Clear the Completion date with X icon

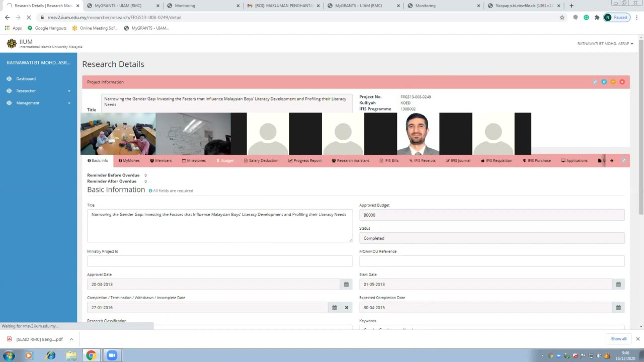click(x=346, y=308)
